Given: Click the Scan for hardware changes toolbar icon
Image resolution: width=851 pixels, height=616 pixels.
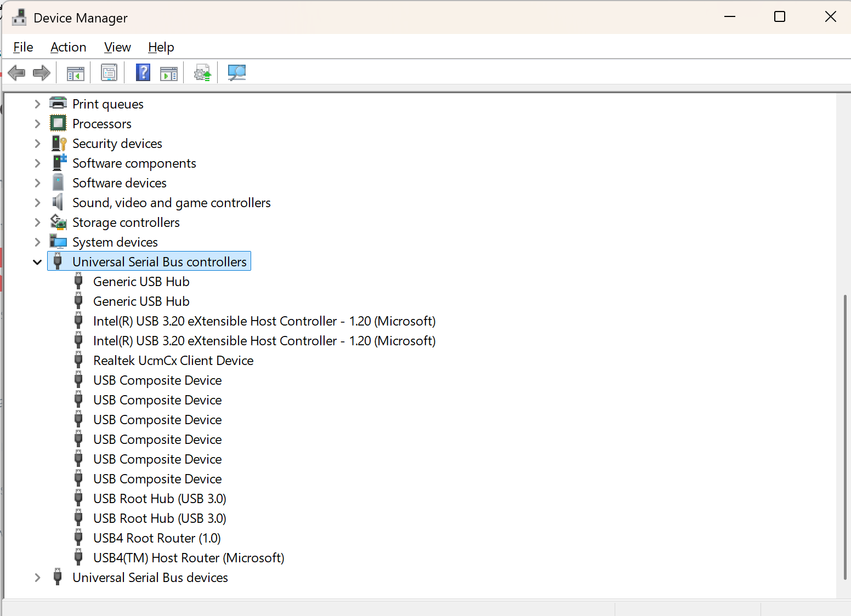Looking at the screenshot, I should tap(236, 72).
